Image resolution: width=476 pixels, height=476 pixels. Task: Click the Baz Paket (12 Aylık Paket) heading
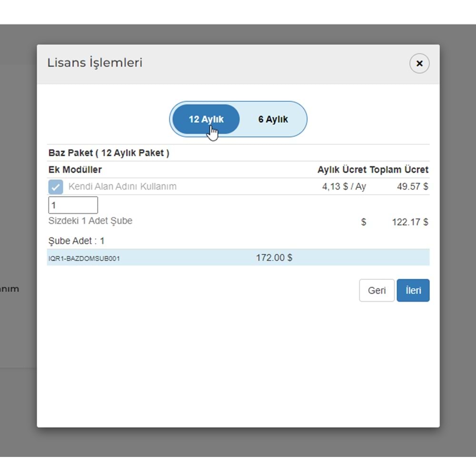tap(109, 153)
